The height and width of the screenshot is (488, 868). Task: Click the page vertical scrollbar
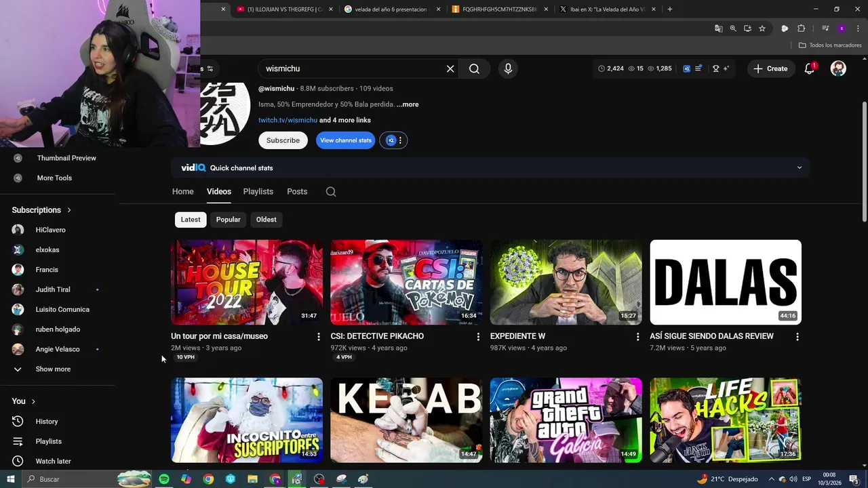pyautogui.click(x=864, y=163)
